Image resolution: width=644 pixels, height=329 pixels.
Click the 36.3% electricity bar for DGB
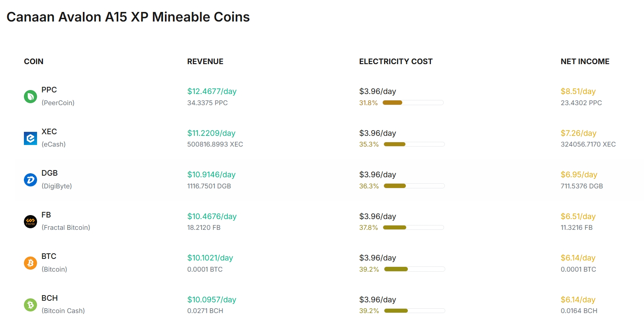tap(414, 186)
